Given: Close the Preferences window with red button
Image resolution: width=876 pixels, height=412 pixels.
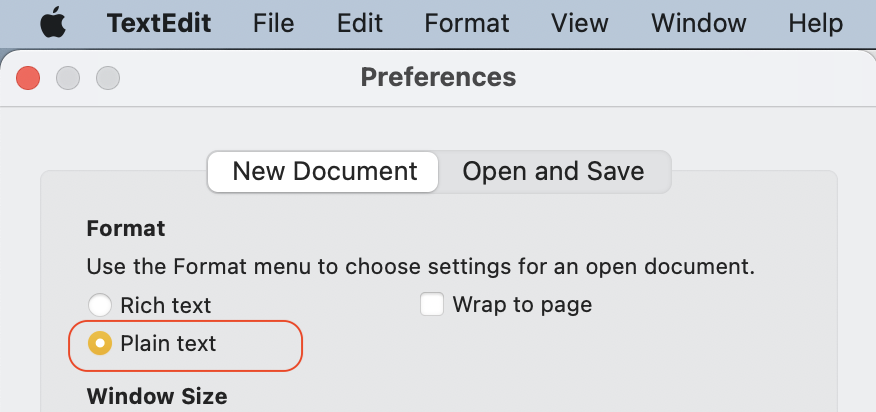Looking at the screenshot, I should pyautogui.click(x=28, y=77).
